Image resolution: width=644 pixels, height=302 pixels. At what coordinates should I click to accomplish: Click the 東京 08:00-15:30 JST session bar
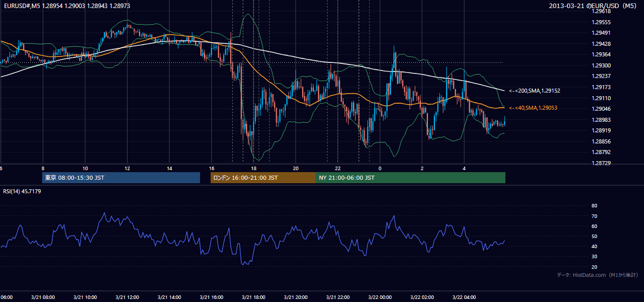(121, 178)
